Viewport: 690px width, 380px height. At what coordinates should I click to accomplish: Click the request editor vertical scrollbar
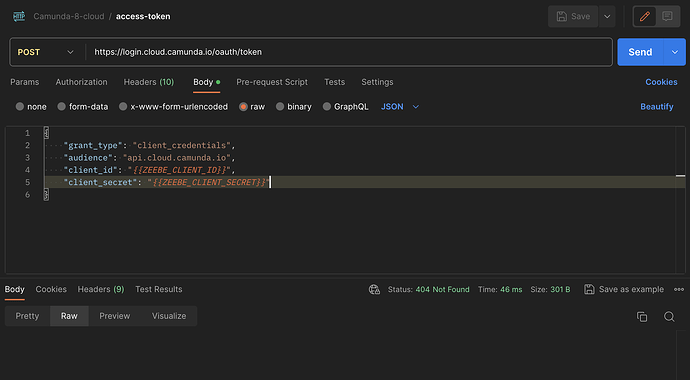click(x=680, y=200)
